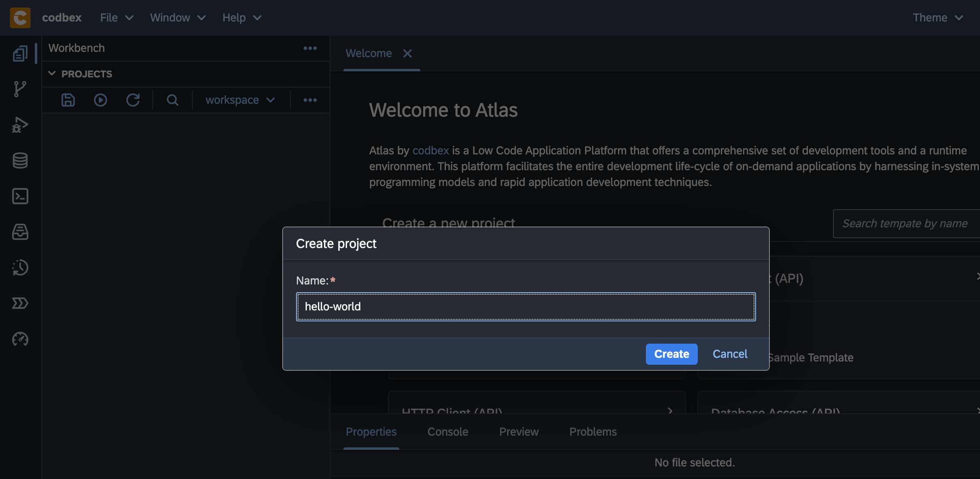
Task: Click the Publish all play icon
Action: (x=100, y=100)
